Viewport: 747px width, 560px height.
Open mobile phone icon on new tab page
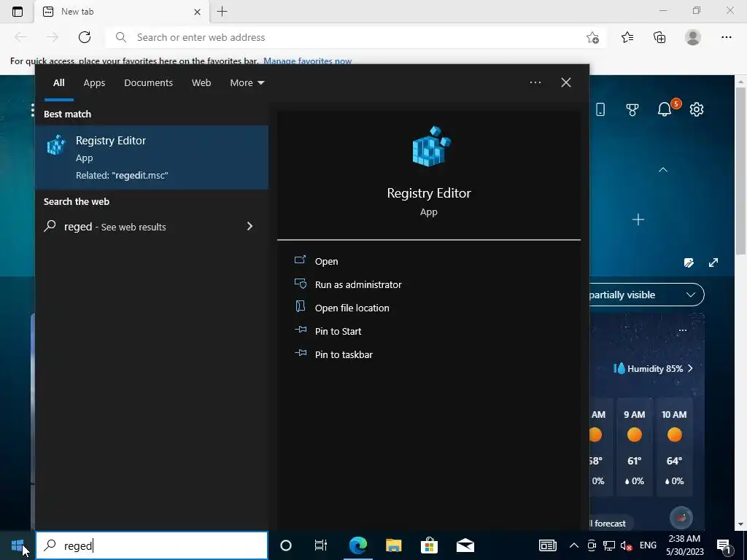600,109
